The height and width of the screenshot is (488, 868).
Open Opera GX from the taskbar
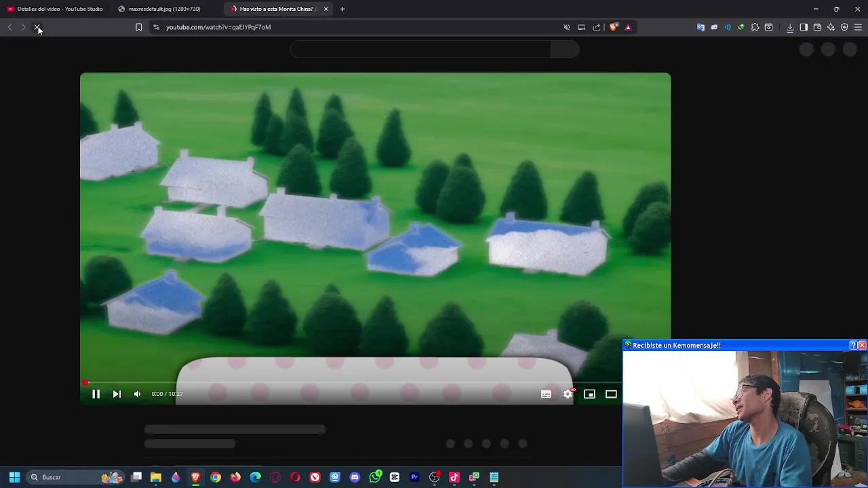tap(275, 477)
